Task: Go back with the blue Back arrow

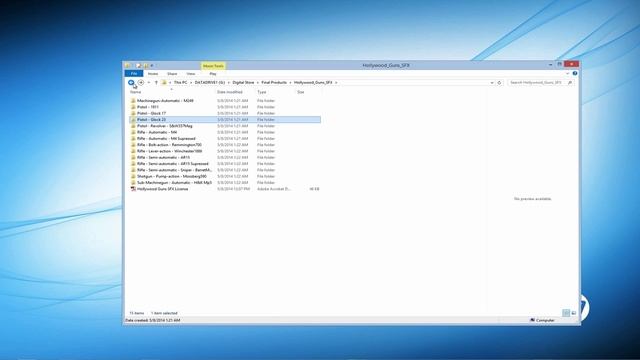Action: 131,82
